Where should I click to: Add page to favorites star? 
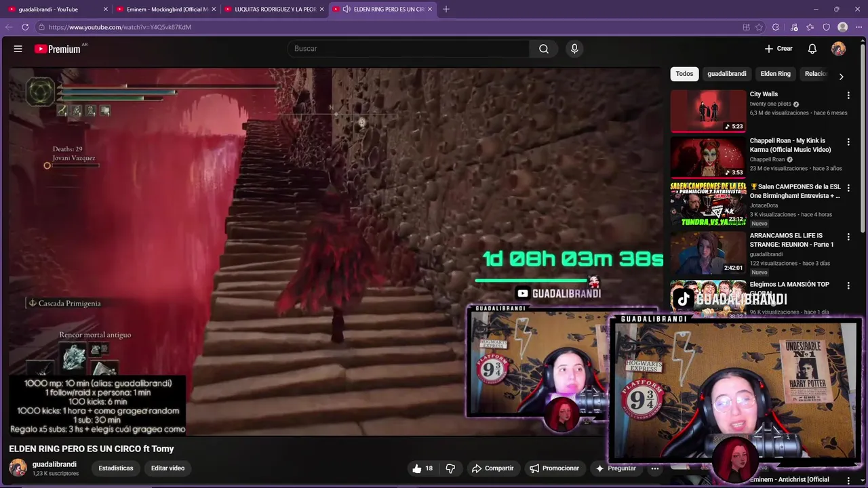[759, 27]
